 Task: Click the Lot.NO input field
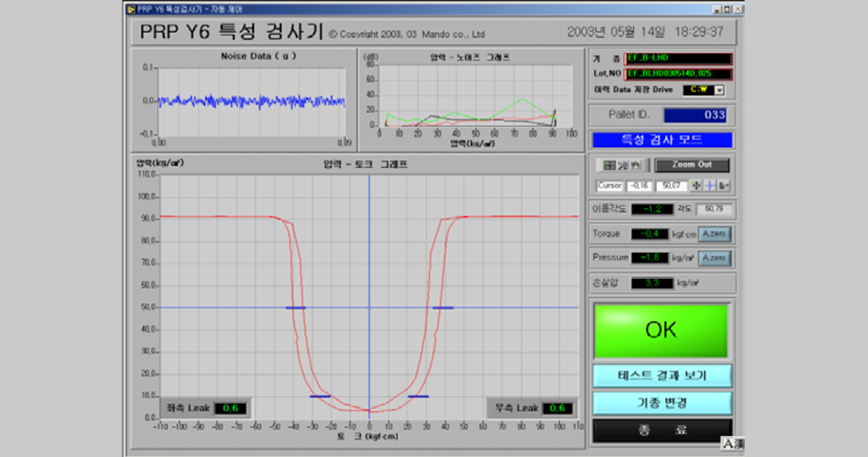[678, 74]
